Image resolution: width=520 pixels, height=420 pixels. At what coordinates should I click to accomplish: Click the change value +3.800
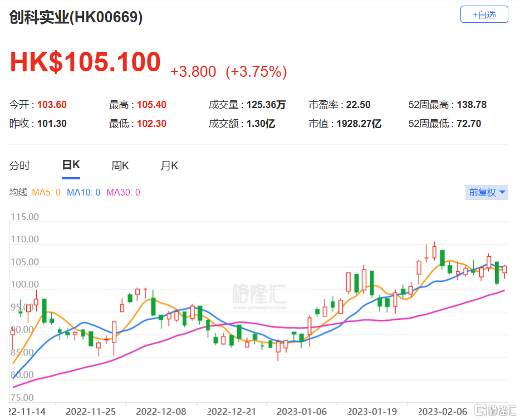tap(193, 72)
